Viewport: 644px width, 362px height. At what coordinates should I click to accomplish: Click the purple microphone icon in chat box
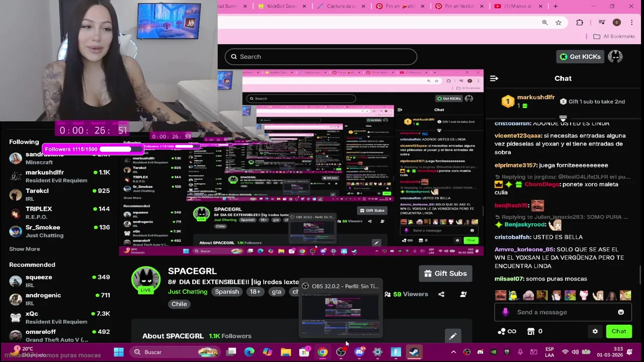(506, 312)
